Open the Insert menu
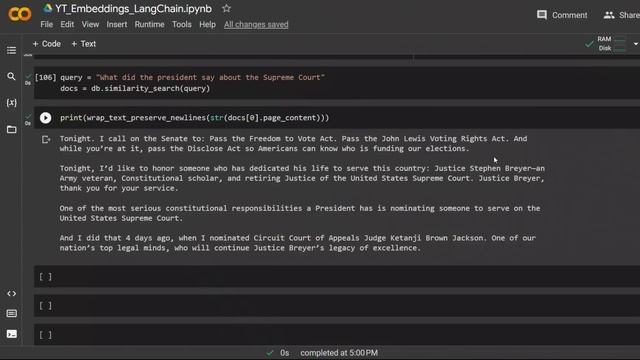Screen dimensions: 640x360 point(117,24)
